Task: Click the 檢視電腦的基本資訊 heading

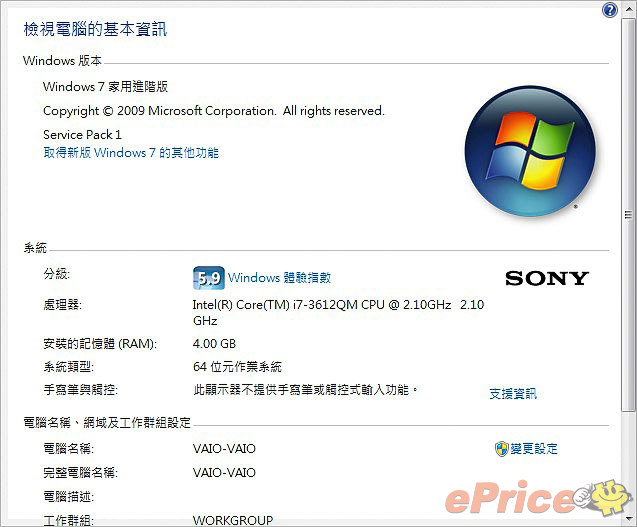Action: (95, 29)
